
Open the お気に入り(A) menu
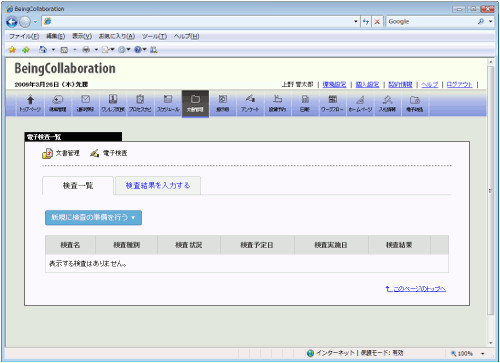click(117, 36)
